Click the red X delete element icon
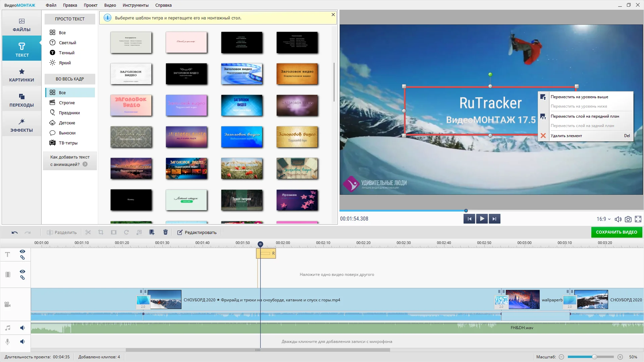Screen dimensions: 644x362 [x=543, y=136]
